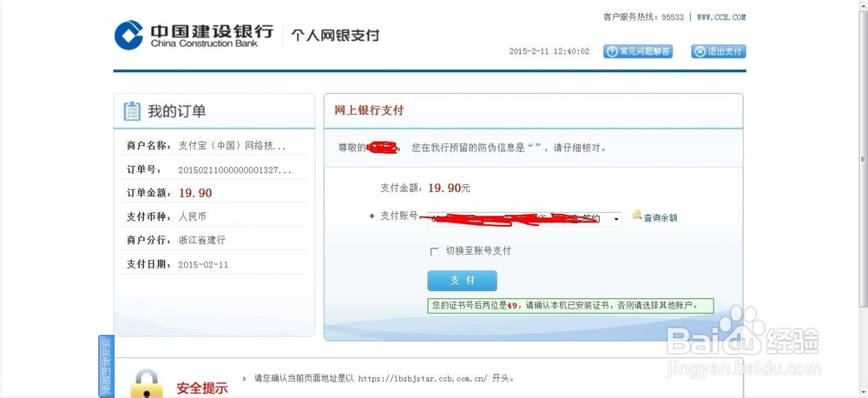The image size is (868, 398).
Task: Enable the 切换至账号支付 checkbox
Action: pos(435,252)
